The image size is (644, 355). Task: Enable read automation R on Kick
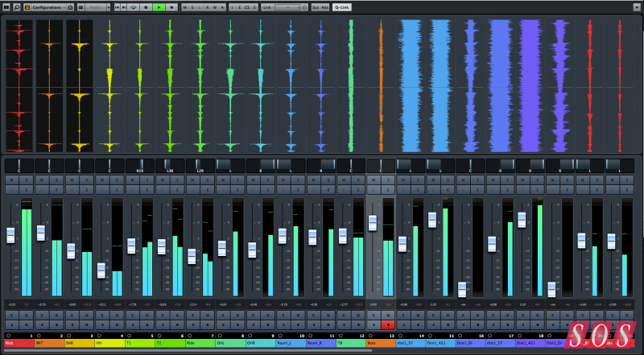[x=12, y=315]
